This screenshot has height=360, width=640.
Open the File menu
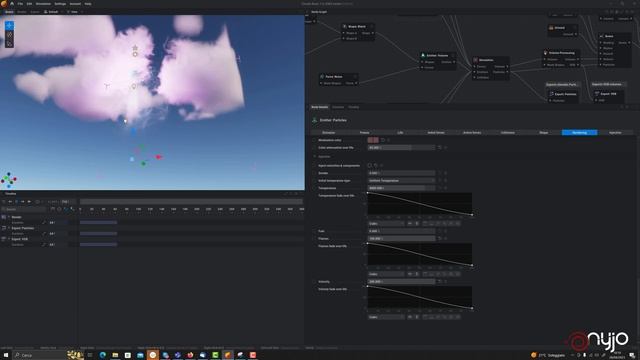[20, 4]
